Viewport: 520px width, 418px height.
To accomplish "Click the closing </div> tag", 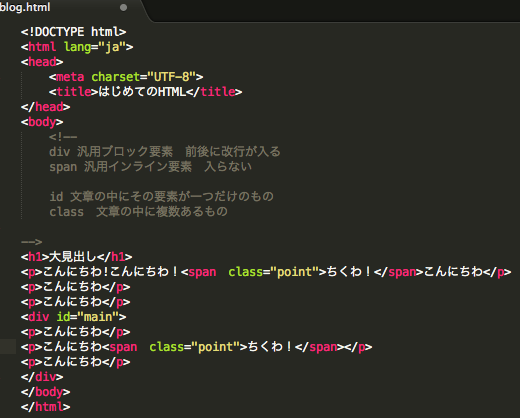I will pos(42,377).
